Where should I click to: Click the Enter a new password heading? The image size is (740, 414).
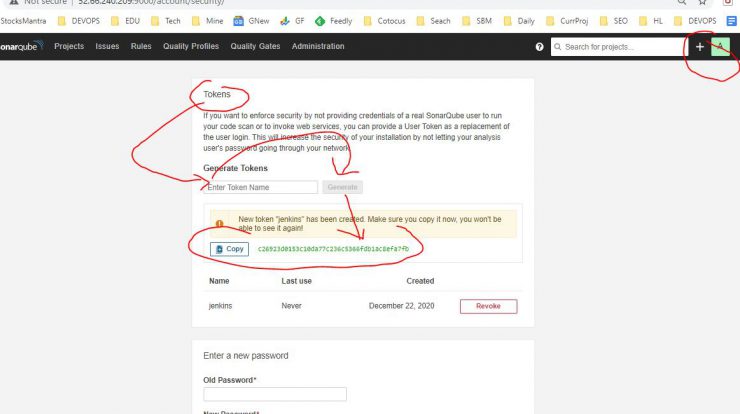click(246, 356)
